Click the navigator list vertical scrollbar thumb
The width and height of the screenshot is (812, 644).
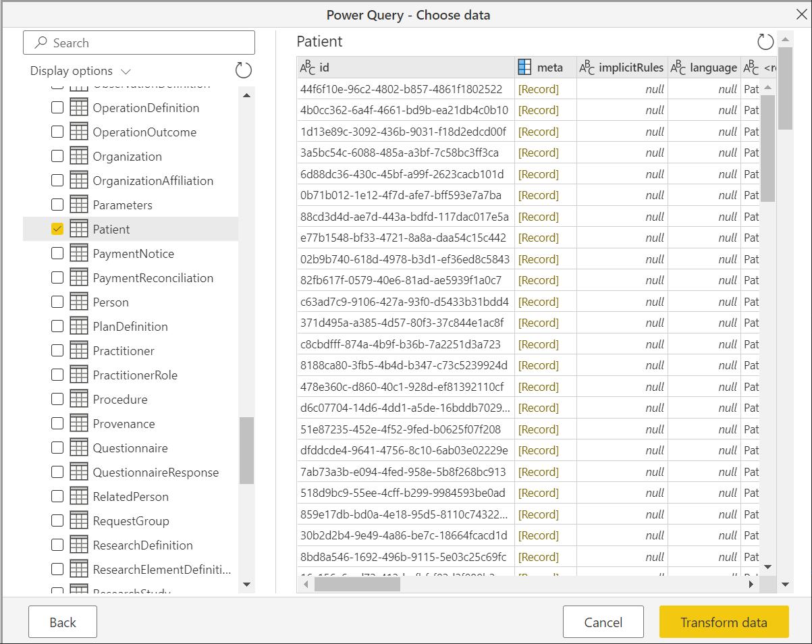tap(246, 450)
